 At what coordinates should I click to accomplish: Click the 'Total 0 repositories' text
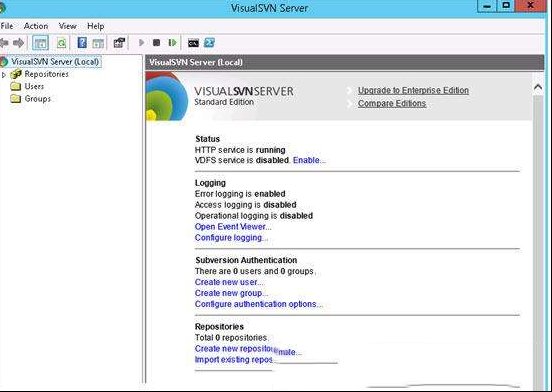click(x=232, y=338)
